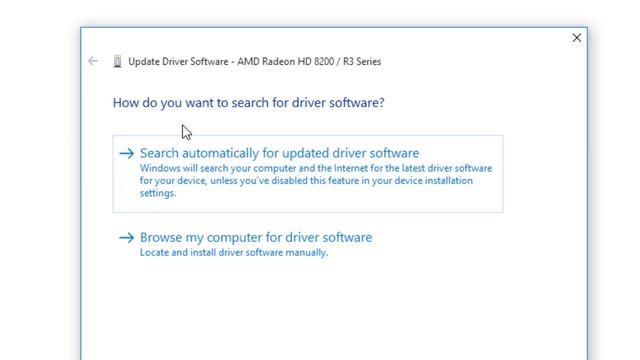The height and width of the screenshot is (360, 640).
Task: Close the Update Driver Software dialog
Action: (x=576, y=38)
